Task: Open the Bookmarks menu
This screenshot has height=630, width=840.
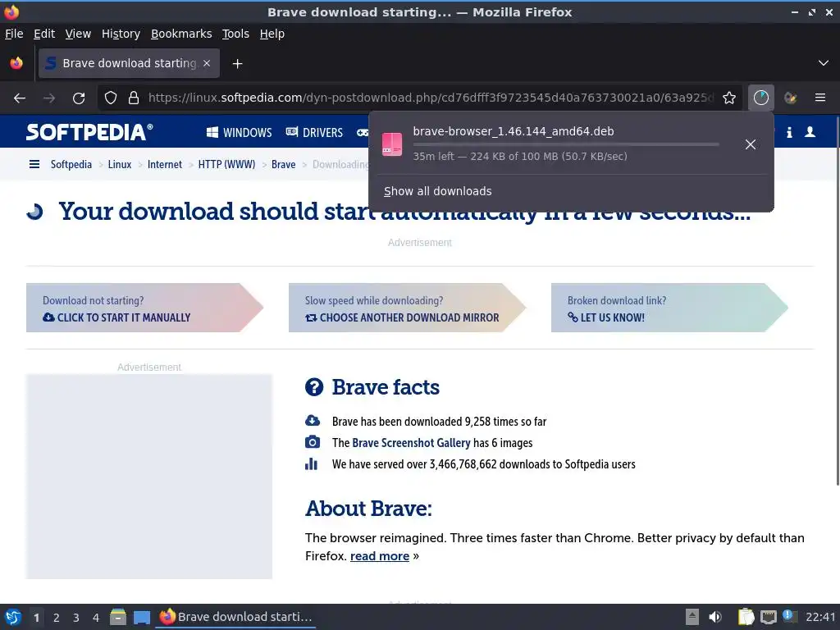Action: pyautogui.click(x=181, y=34)
